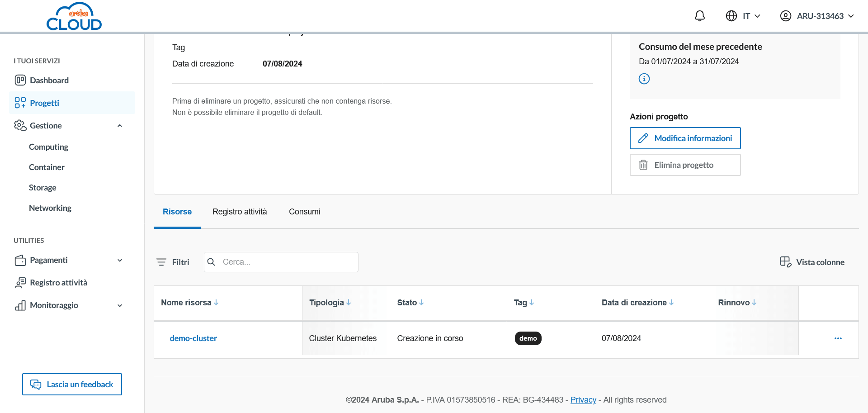
Task: Open the demo-cluster resource link
Action: pos(193,338)
